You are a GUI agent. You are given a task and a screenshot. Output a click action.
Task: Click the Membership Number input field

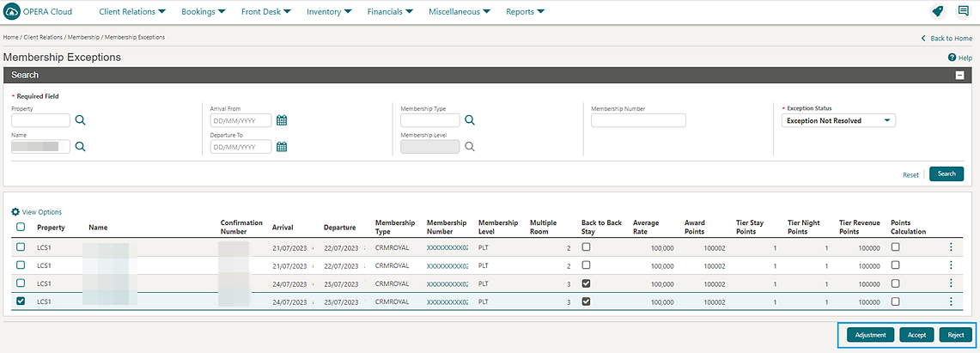pyautogui.click(x=638, y=121)
